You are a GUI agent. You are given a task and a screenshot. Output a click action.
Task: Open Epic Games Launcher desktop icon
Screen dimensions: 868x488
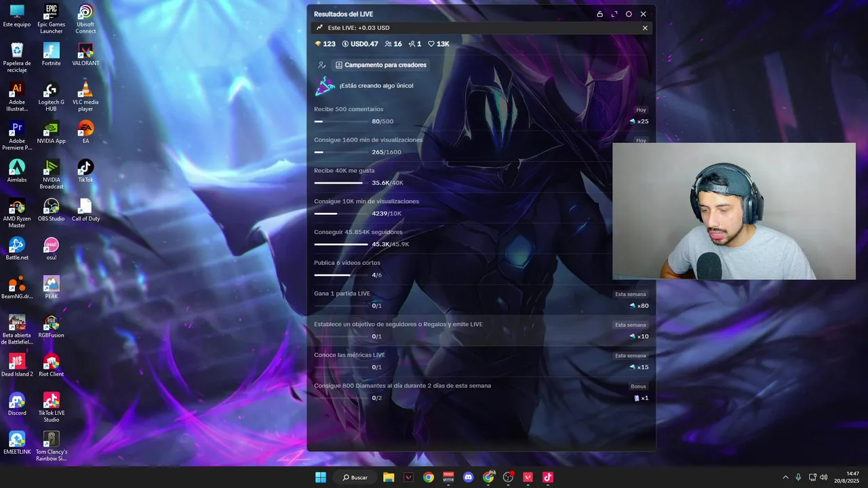[52, 18]
